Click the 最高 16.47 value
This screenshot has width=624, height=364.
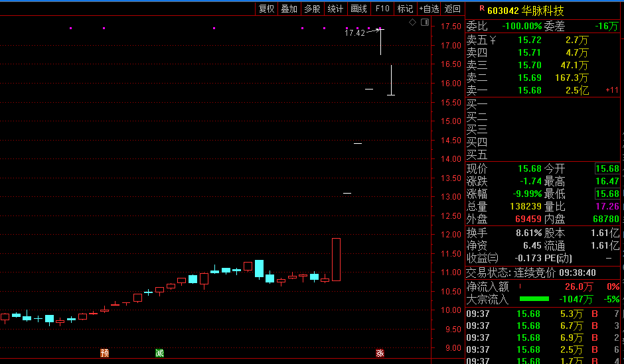point(607,181)
